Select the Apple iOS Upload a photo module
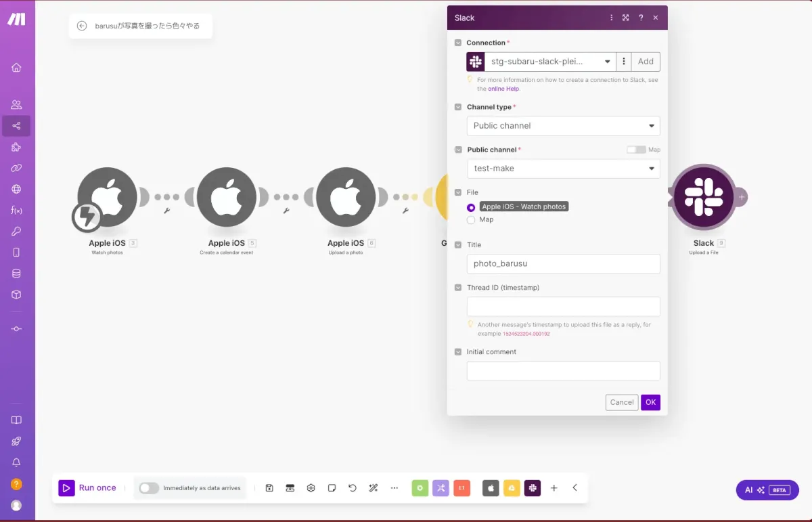The height and width of the screenshot is (522, 812). [x=346, y=197]
